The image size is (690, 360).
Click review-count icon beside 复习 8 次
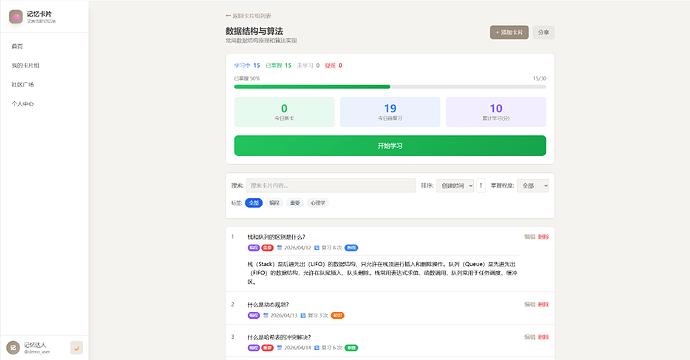(x=316, y=248)
